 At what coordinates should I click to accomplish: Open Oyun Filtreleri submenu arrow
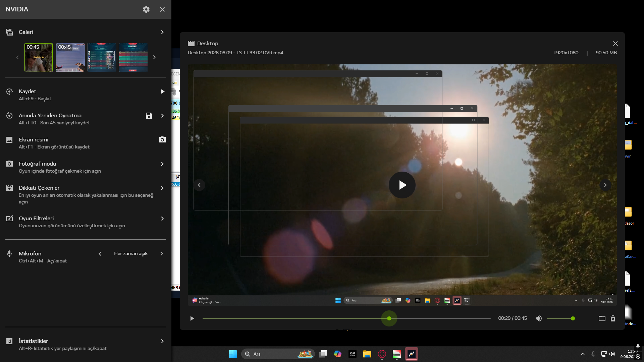162,219
